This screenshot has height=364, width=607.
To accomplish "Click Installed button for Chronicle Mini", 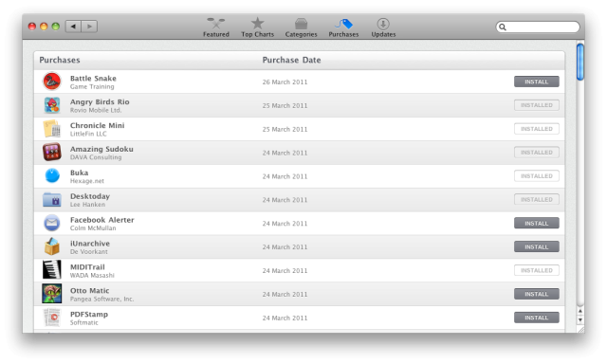I will click(536, 129).
